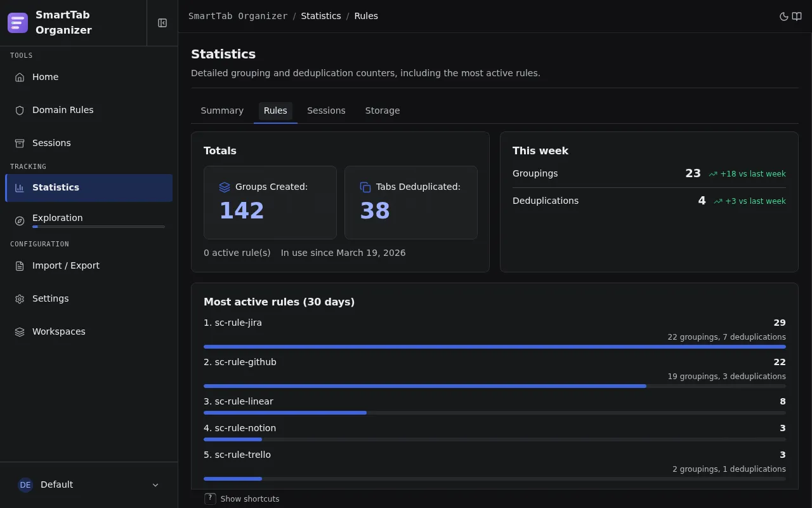The height and width of the screenshot is (508, 812).
Task: Click "19 groupings, 3 deduplications" text
Action: [x=726, y=377]
